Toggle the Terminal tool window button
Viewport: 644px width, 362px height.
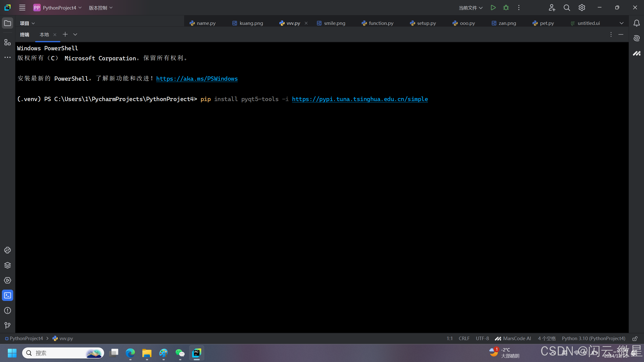[8, 295]
